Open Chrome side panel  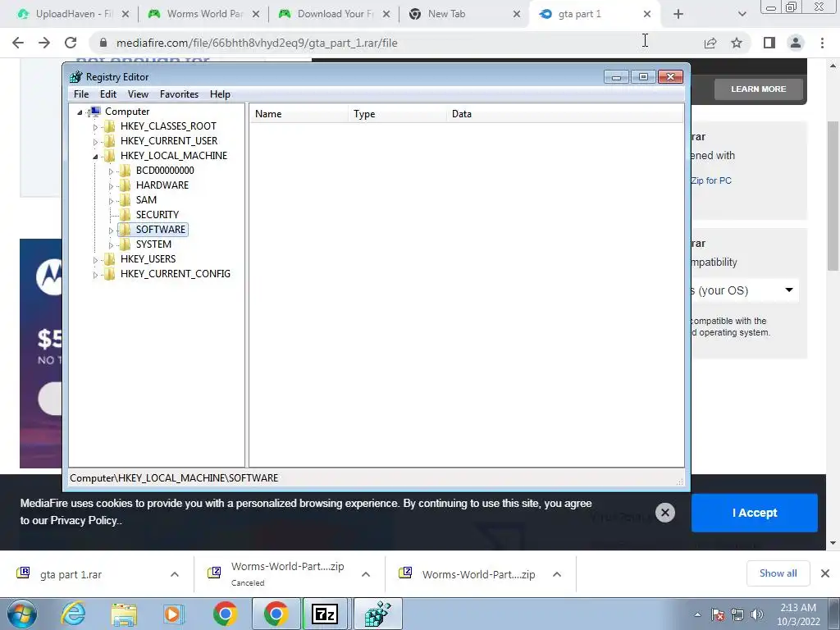coord(769,43)
